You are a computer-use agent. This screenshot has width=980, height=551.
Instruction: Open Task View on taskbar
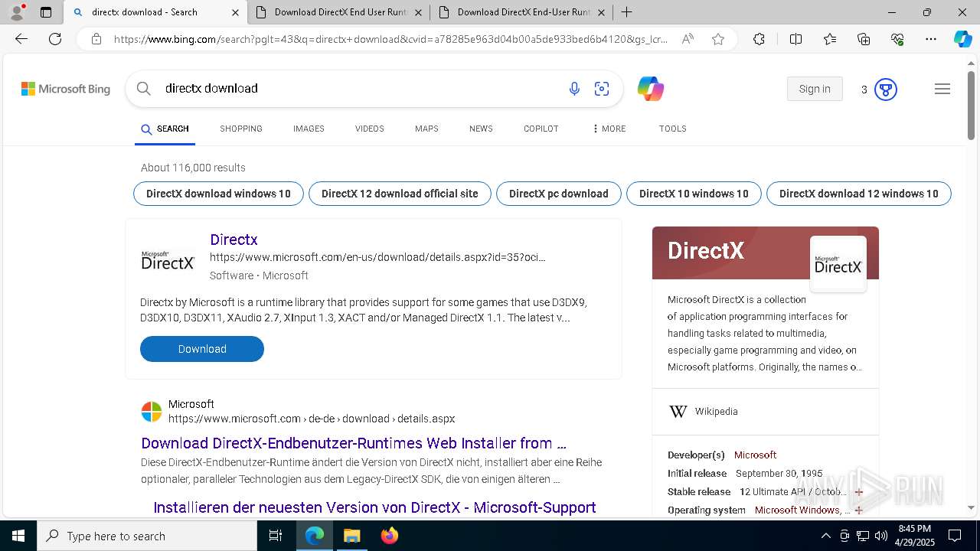coord(276,536)
